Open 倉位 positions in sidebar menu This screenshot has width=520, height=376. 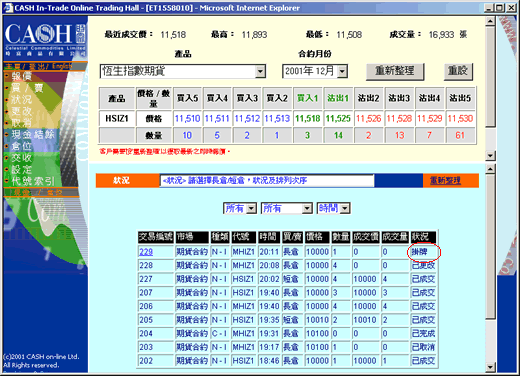point(22,146)
